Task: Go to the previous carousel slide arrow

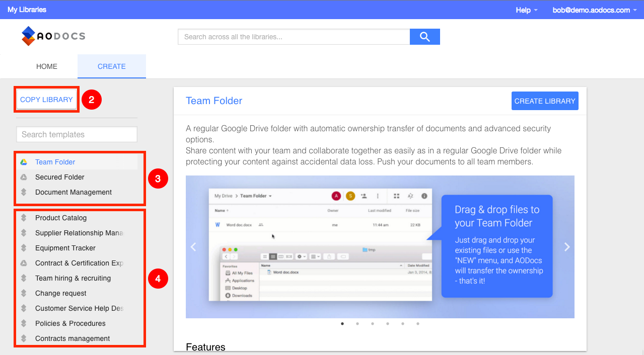Action: [x=193, y=247]
